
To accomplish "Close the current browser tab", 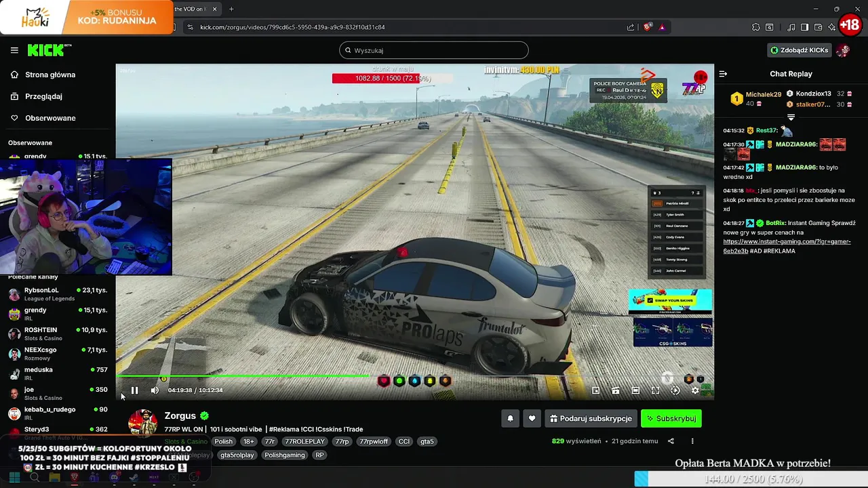I will (x=215, y=9).
